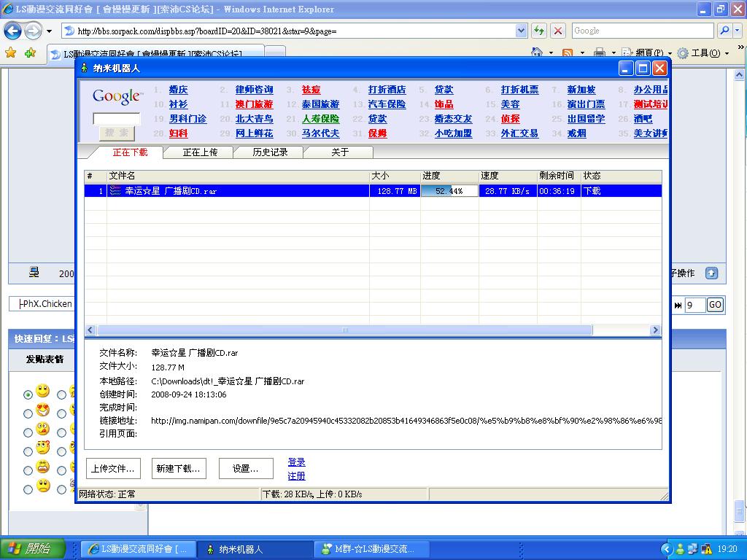The height and width of the screenshot is (560, 747).
Task: Click the red Stop loading icon
Action: tap(558, 31)
